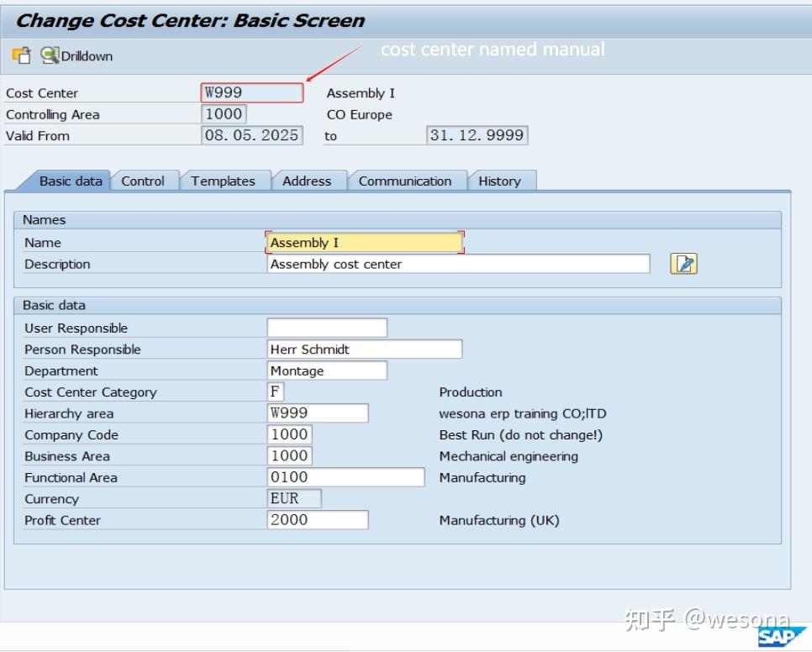
Task: Focus the Company Code field
Action: coord(289,434)
